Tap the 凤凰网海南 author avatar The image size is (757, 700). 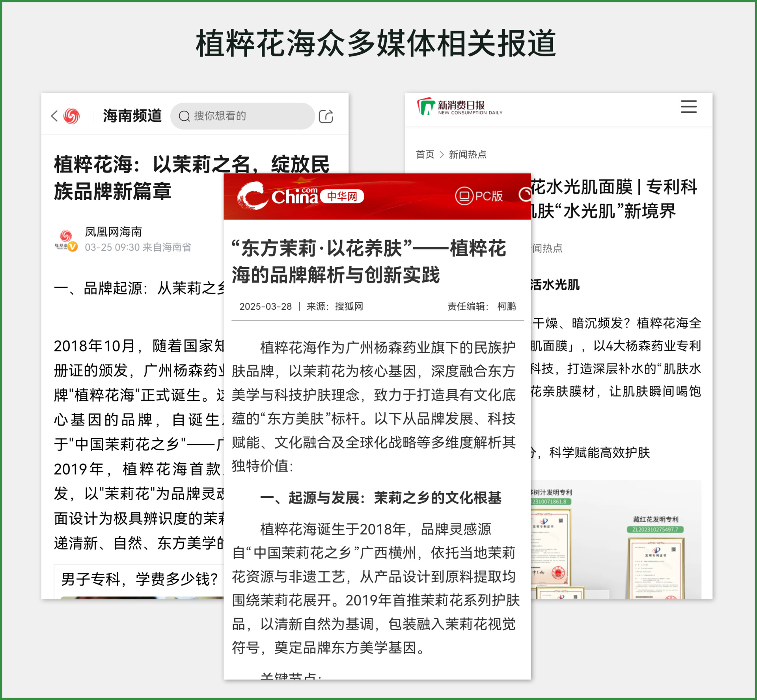tap(66, 240)
